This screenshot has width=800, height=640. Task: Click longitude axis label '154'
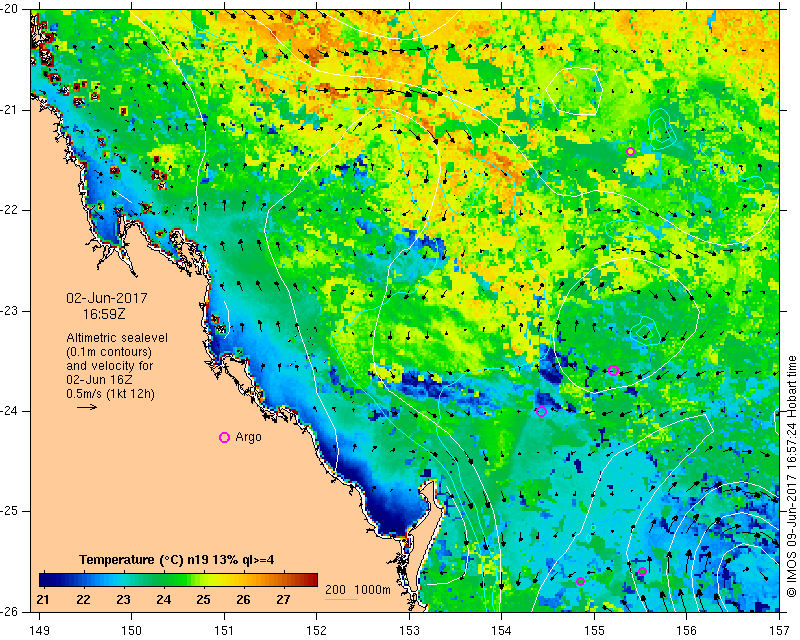pyautogui.click(x=502, y=631)
